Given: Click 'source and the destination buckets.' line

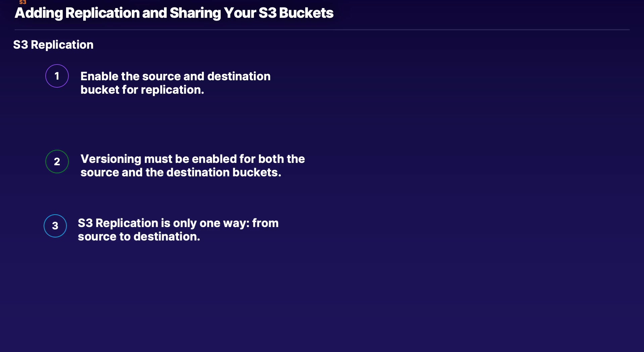Looking at the screenshot, I should (x=181, y=172).
